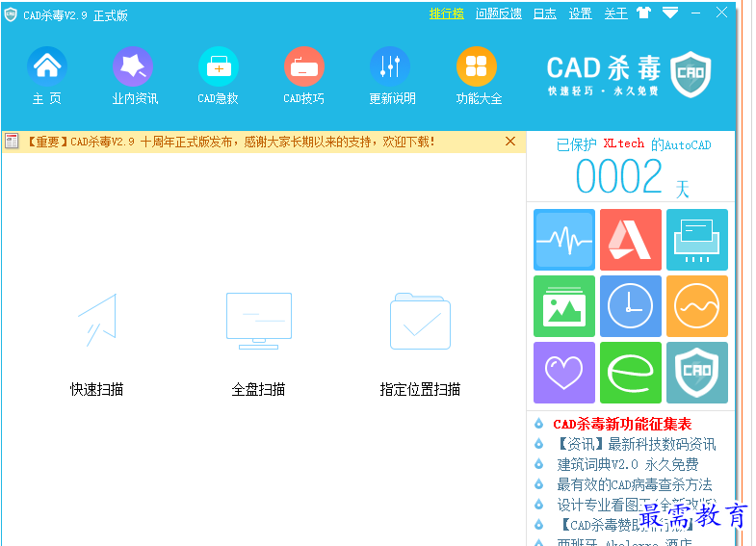
Task: Click the blue clock tile
Action: [x=631, y=306]
